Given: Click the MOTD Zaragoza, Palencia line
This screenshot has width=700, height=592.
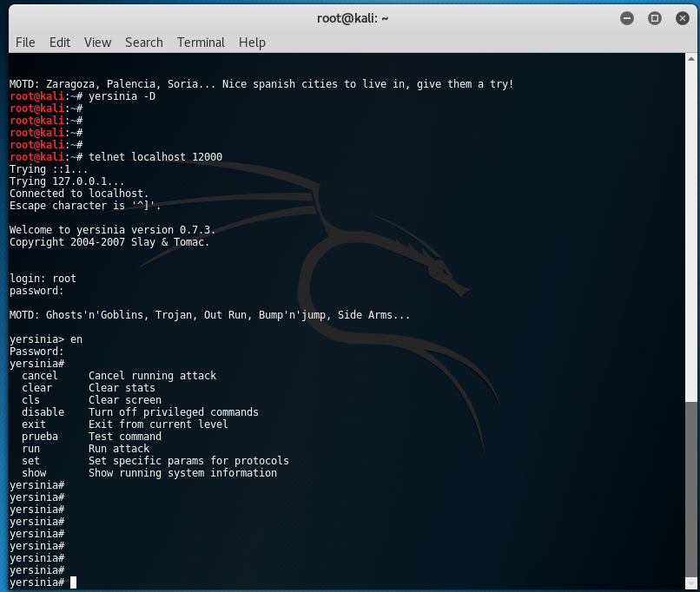Looking at the screenshot, I should (261, 84).
